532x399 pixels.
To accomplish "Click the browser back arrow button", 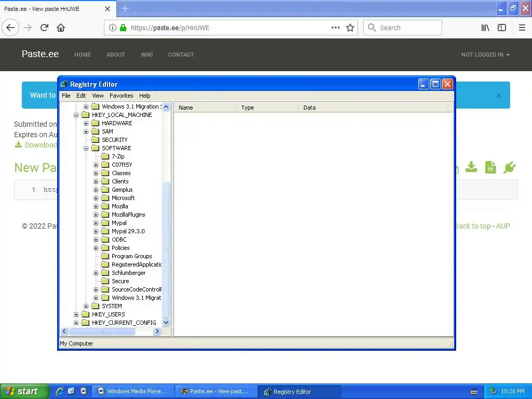I will click(x=10, y=28).
